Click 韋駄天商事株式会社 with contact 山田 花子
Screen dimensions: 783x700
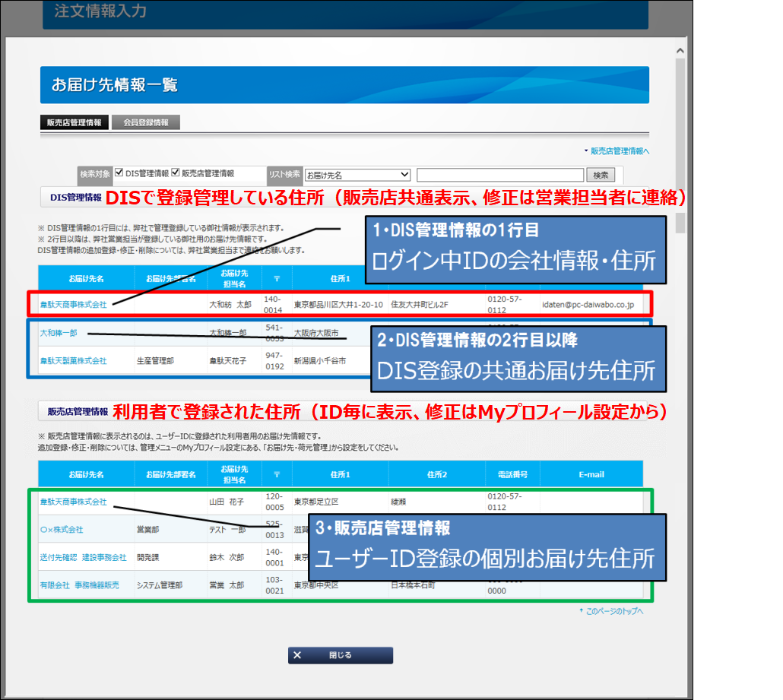tap(73, 502)
